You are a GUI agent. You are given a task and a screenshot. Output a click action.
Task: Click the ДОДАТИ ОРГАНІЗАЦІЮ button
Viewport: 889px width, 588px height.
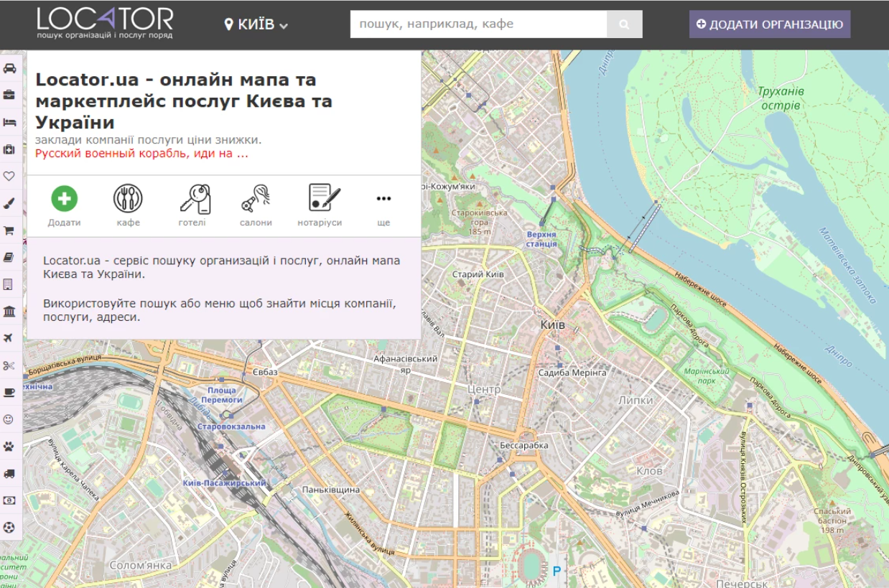770,24
